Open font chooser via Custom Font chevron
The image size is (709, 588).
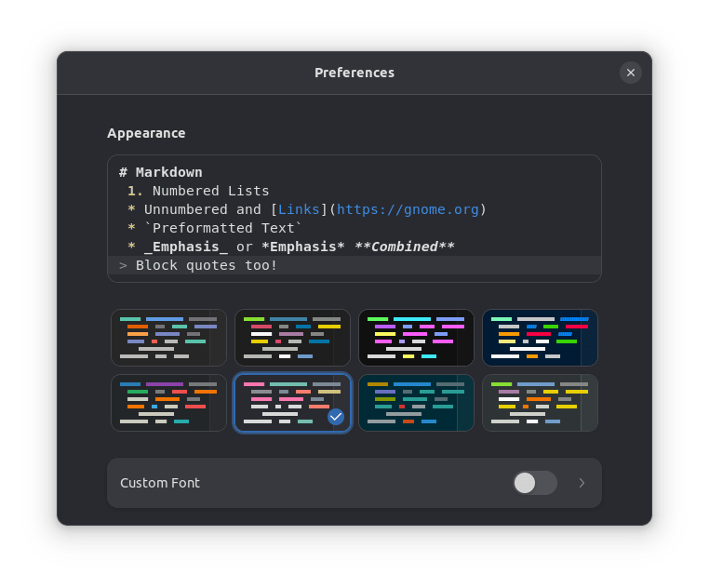click(582, 483)
